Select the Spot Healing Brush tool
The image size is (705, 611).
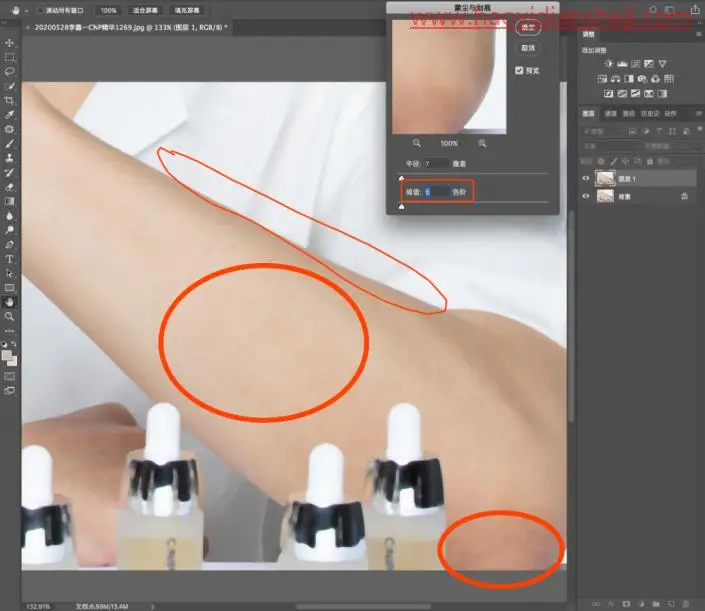[x=9, y=129]
